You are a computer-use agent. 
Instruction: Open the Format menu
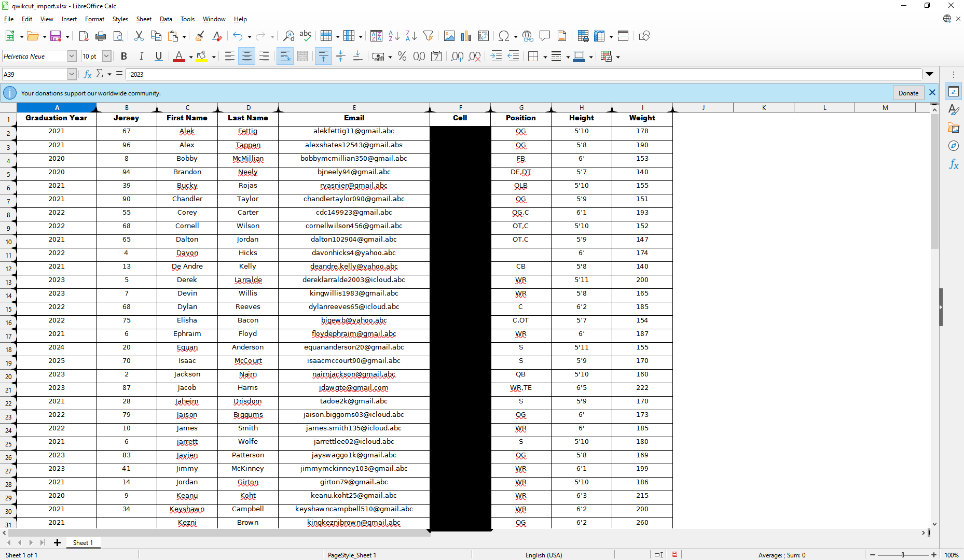tap(94, 19)
